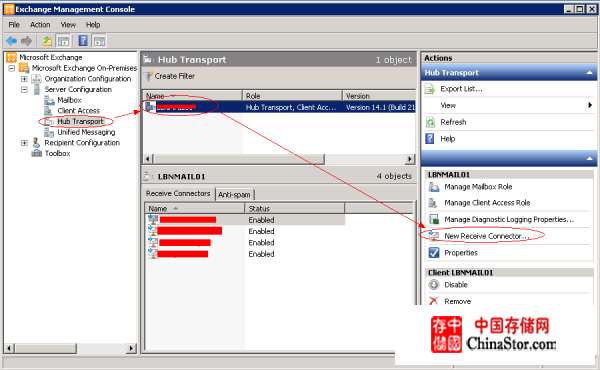Screen dimensions: 600x370
Task: Sort servers by Role column
Action: tap(292, 96)
